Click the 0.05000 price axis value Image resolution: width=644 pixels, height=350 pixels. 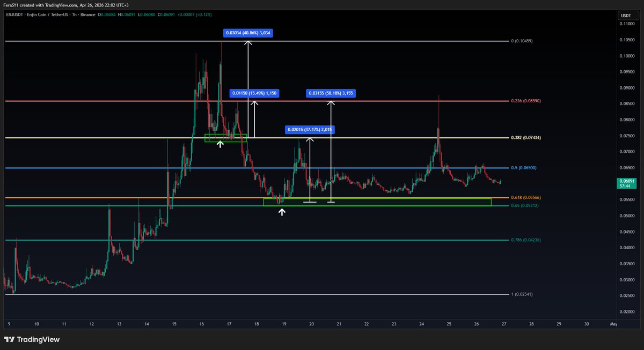tap(628, 215)
